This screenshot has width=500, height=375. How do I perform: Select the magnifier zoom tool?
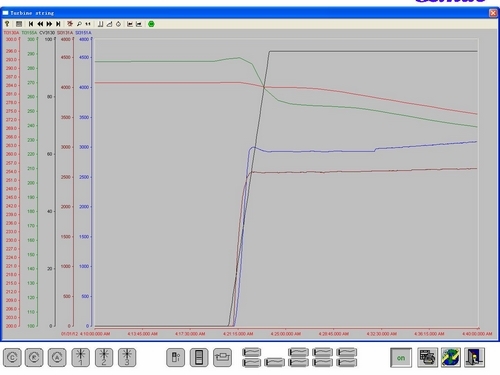79,24
